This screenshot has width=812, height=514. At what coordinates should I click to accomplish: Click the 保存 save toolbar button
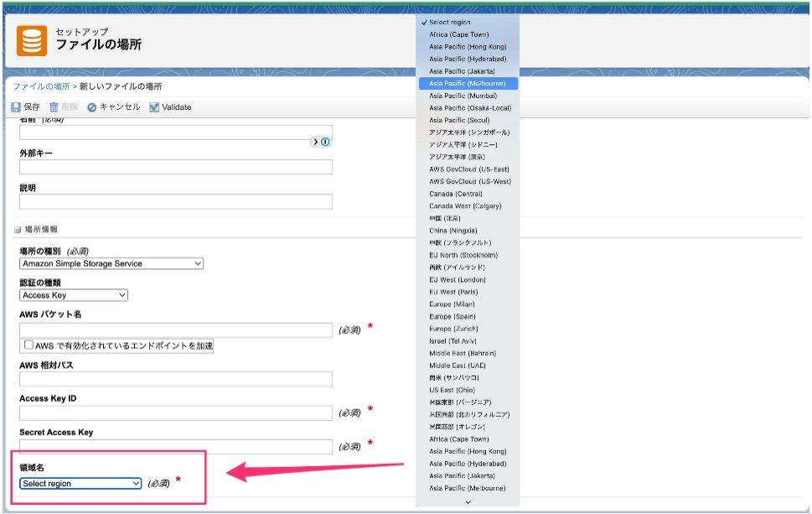26,106
